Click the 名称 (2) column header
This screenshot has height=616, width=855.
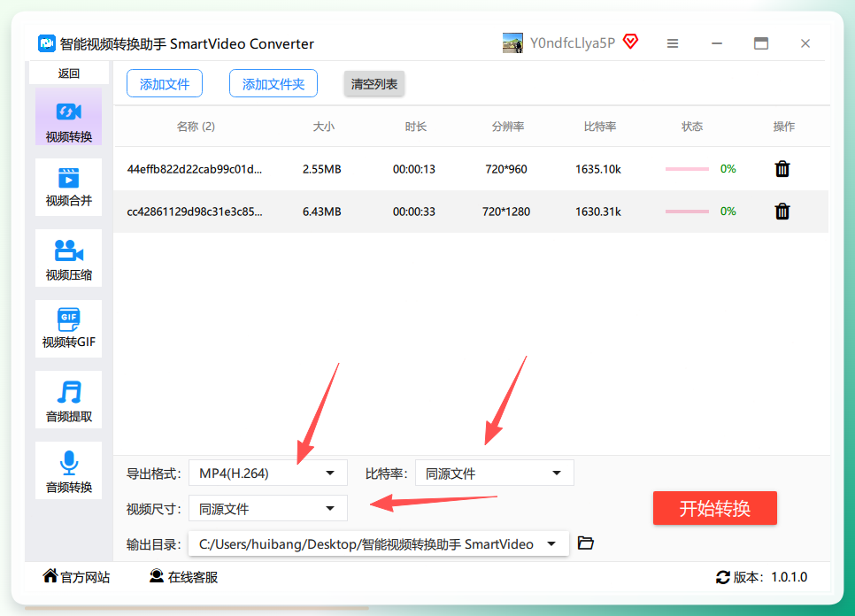(196, 127)
